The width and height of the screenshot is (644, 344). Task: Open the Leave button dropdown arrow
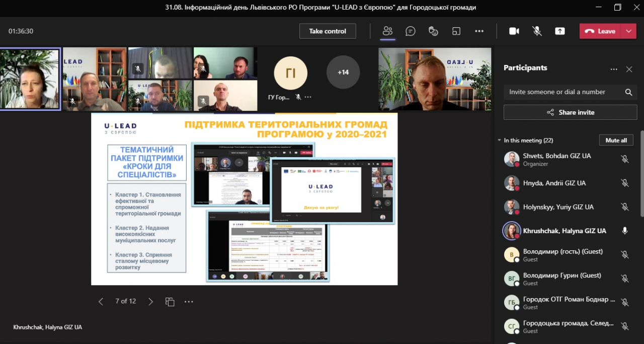pyautogui.click(x=628, y=31)
